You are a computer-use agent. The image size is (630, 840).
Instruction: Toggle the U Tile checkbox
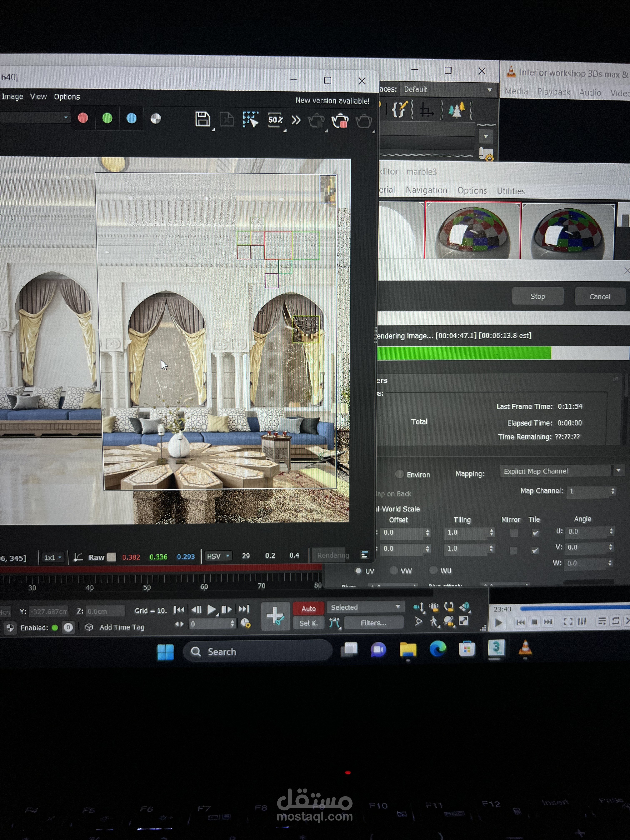535,533
